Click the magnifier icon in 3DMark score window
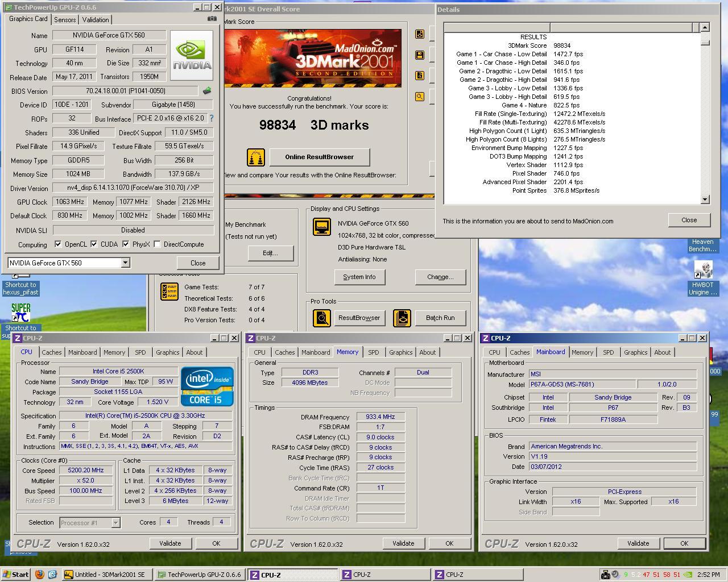 coord(420,97)
